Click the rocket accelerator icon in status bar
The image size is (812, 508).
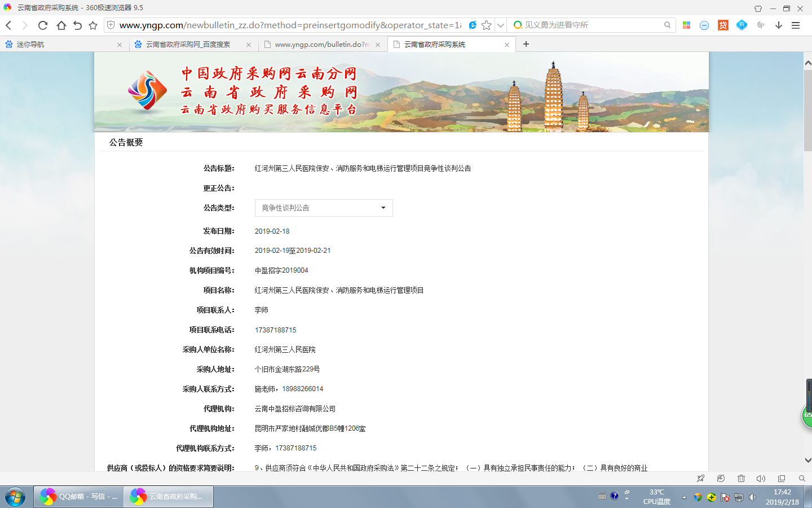click(x=700, y=479)
